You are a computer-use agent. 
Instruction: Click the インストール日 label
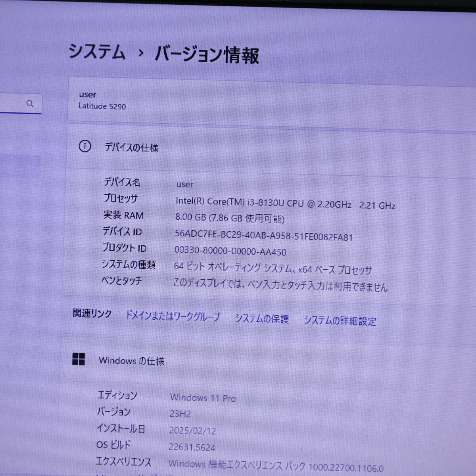click(121, 428)
